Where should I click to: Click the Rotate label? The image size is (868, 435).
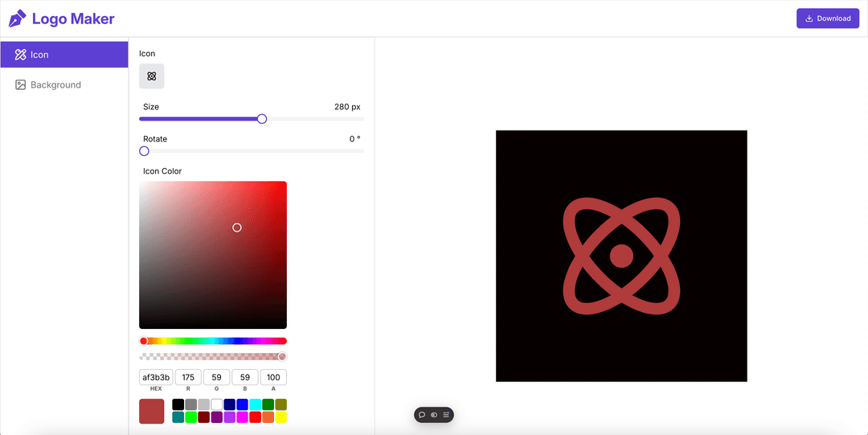pos(155,139)
